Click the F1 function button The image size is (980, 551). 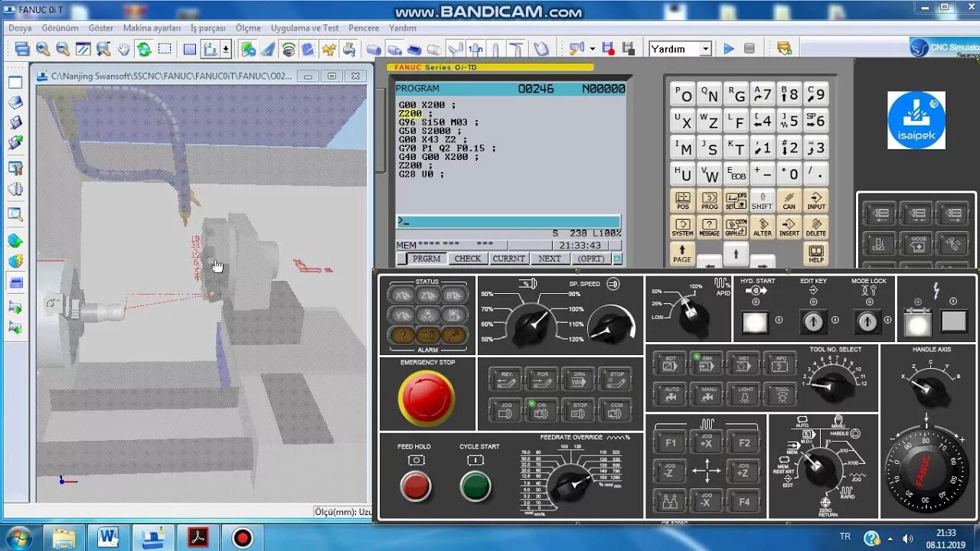[670, 442]
